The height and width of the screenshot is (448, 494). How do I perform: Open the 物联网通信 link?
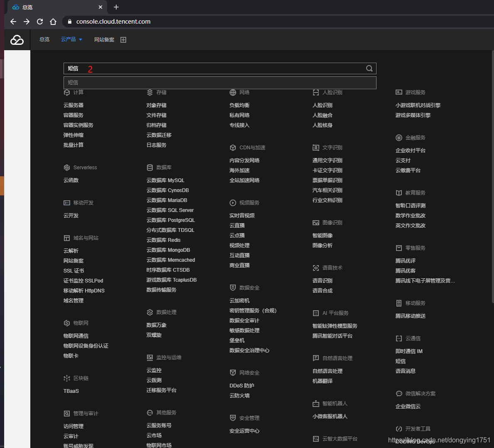click(x=76, y=336)
